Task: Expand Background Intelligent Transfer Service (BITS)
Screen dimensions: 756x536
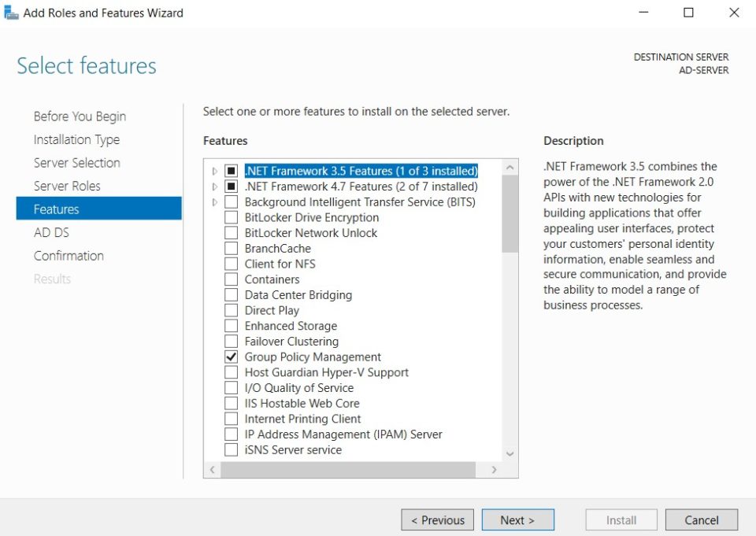Action: click(x=214, y=201)
